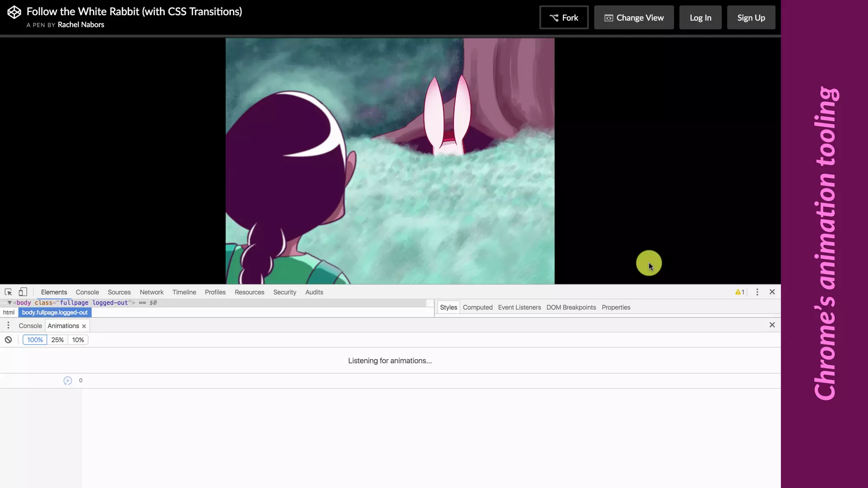
Task: Select the html breadcrumb
Action: (8, 313)
